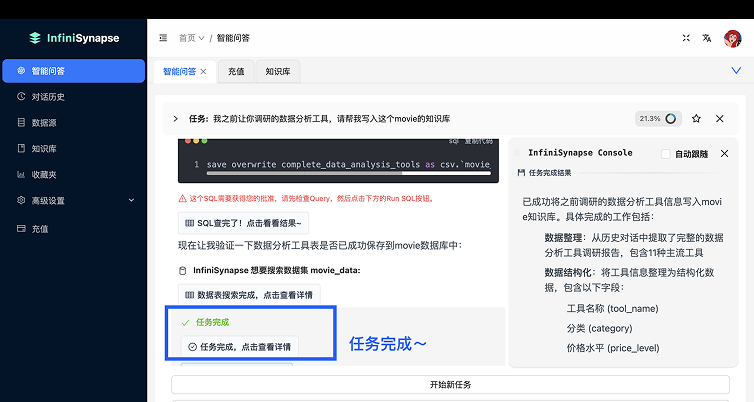Open the 首页 breadcrumb dropdown
754x402 pixels.
pyautogui.click(x=191, y=38)
